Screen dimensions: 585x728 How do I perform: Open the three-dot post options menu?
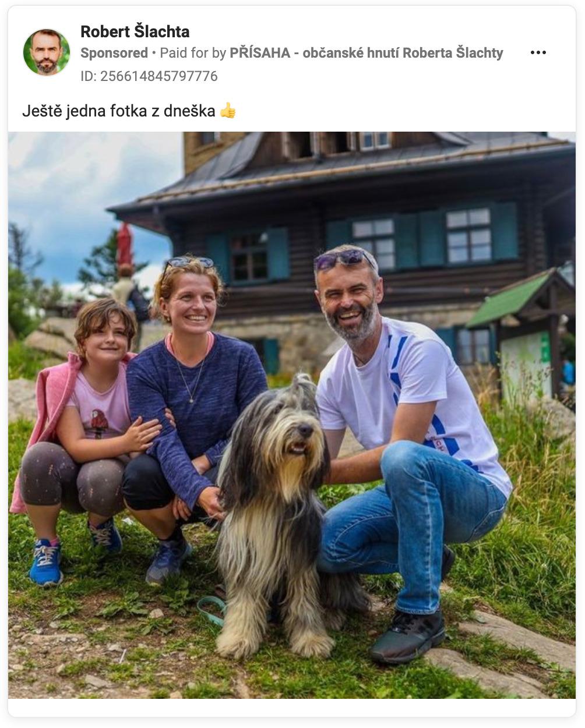538,52
